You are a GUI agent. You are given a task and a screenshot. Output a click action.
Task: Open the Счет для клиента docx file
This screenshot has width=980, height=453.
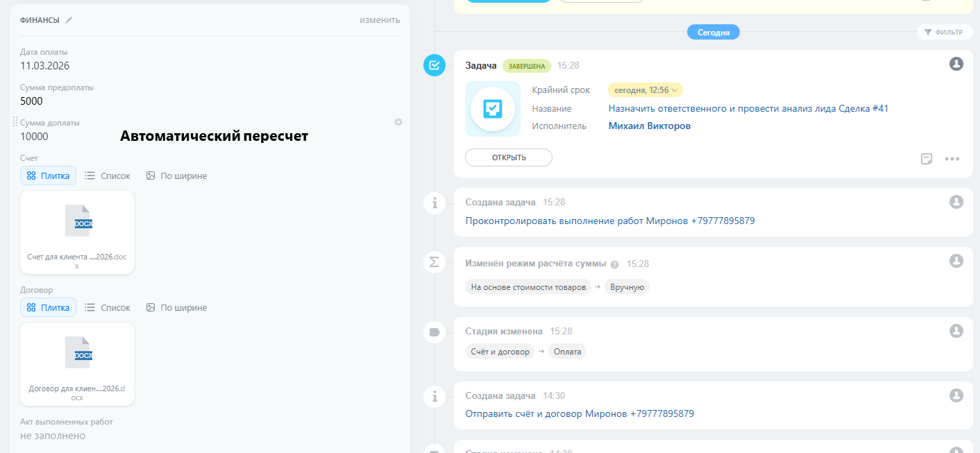[x=77, y=232]
